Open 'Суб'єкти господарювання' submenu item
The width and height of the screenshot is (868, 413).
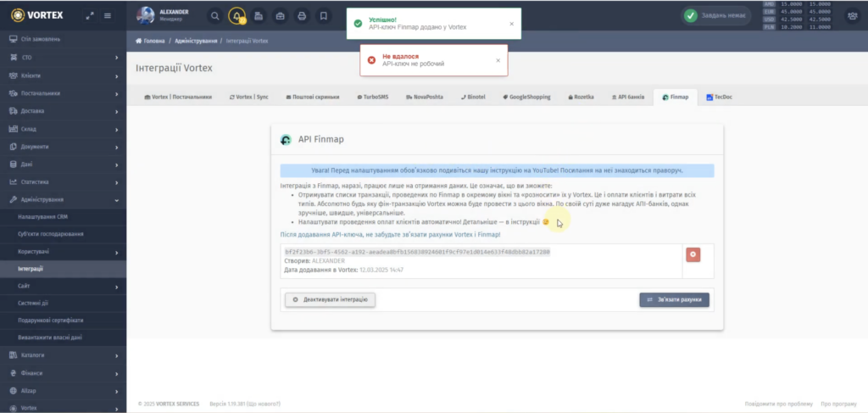click(63, 233)
